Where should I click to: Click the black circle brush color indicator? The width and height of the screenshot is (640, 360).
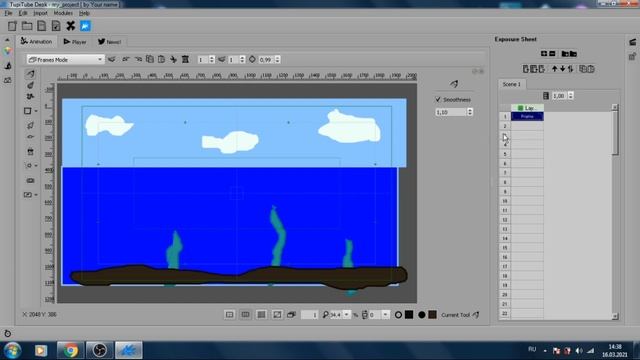click(422, 315)
